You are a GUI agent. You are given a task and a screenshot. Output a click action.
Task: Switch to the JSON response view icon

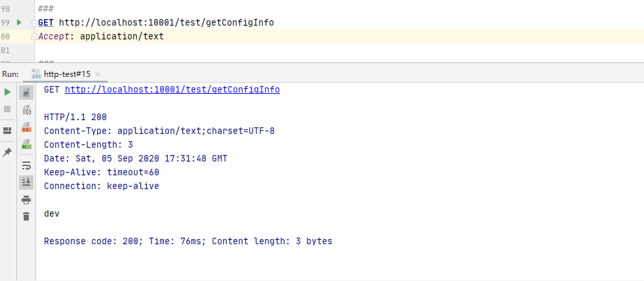(x=26, y=110)
